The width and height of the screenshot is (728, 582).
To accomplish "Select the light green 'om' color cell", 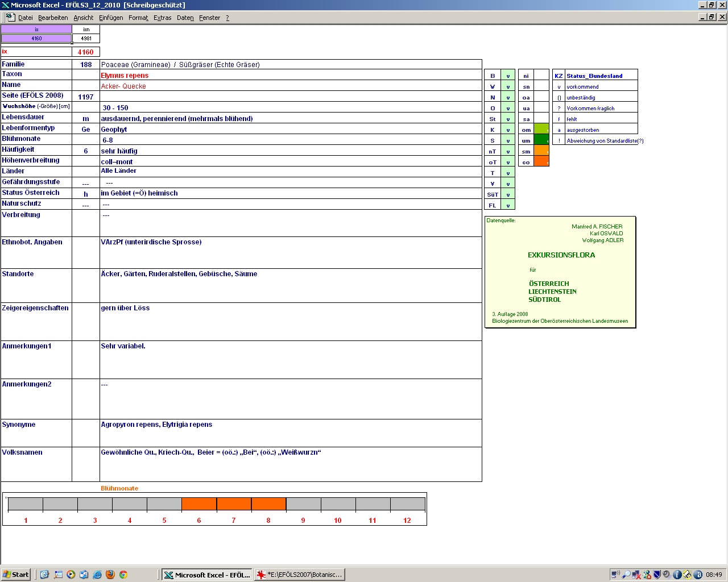I will (x=541, y=130).
